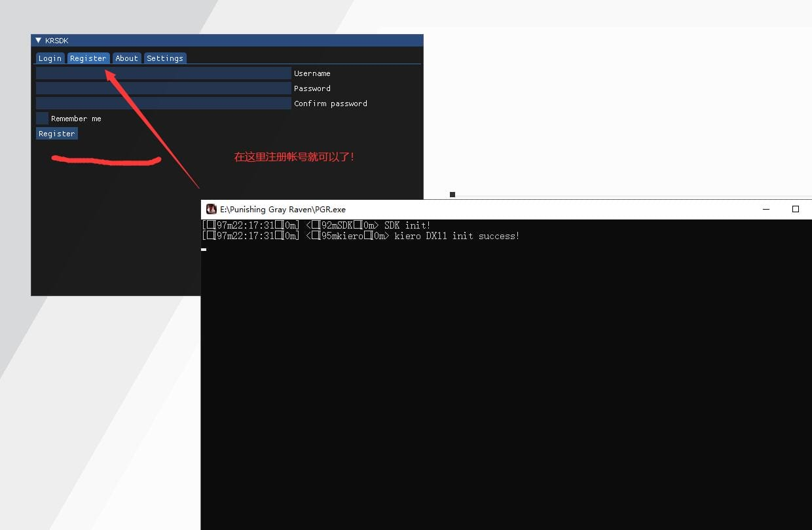Viewport: 812px width, 530px height.
Task: Open the Settings tab
Action: point(165,58)
